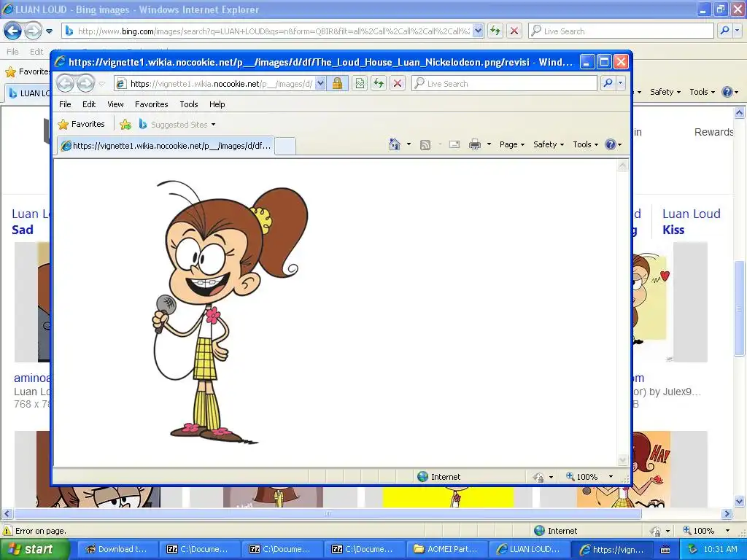Open the File menu in front window
Image resolution: width=747 pixels, height=560 pixels.
click(x=65, y=104)
